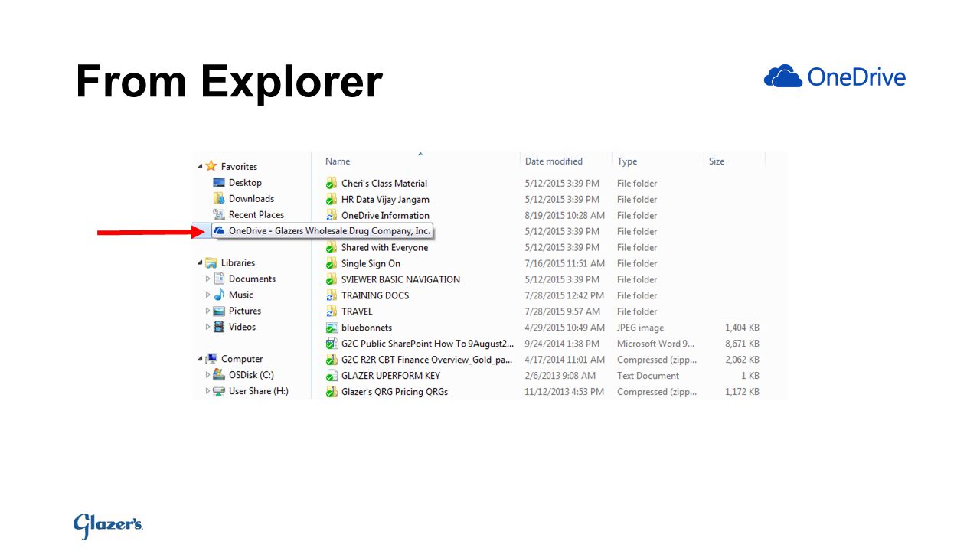Click the Glazer's QRG Pricing QRGs zip icon
This screenshot has height=551, width=980.
click(332, 392)
